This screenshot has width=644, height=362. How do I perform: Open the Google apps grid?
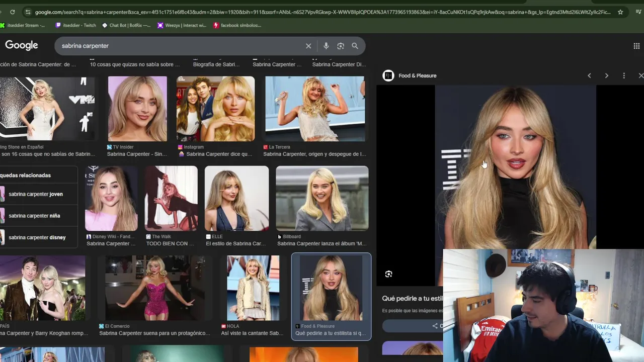pos(636,46)
